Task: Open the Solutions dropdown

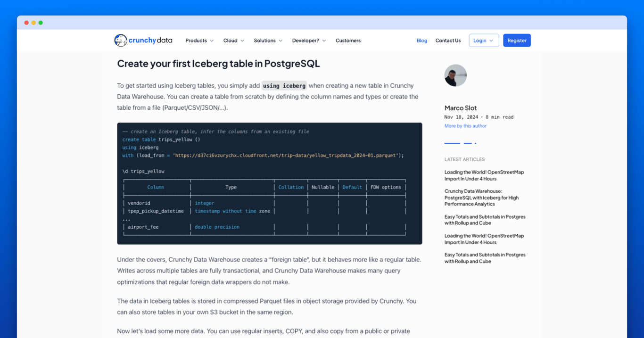Action: click(268, 41)
